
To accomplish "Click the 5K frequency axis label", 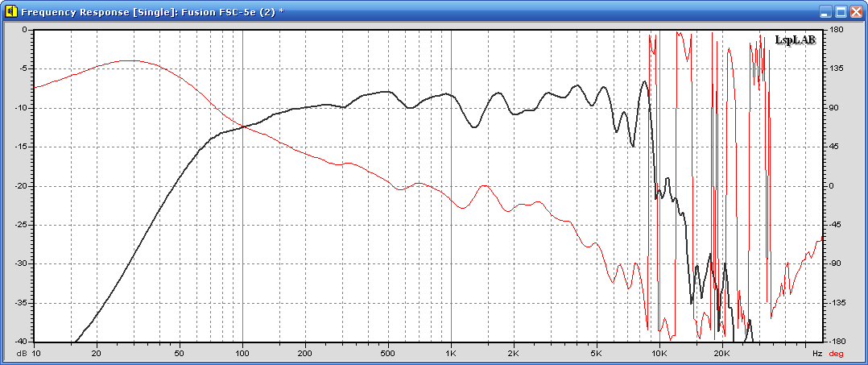I will point(597,352).
